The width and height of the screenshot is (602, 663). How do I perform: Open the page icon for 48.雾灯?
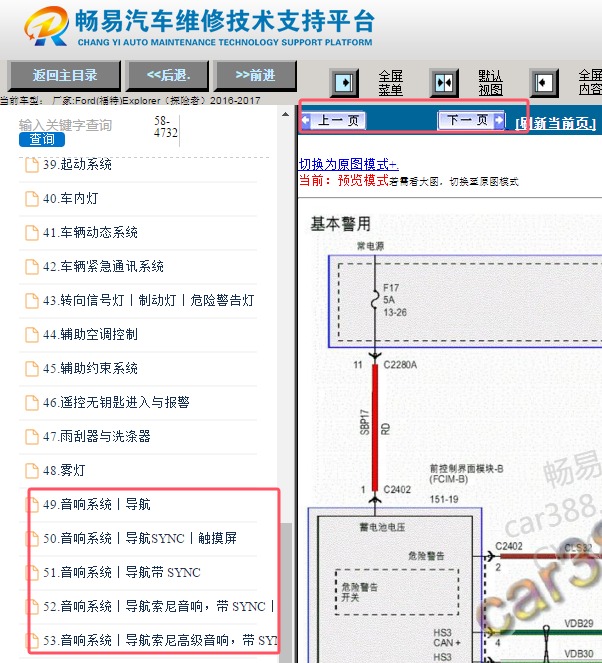click(x=32, y=471)
